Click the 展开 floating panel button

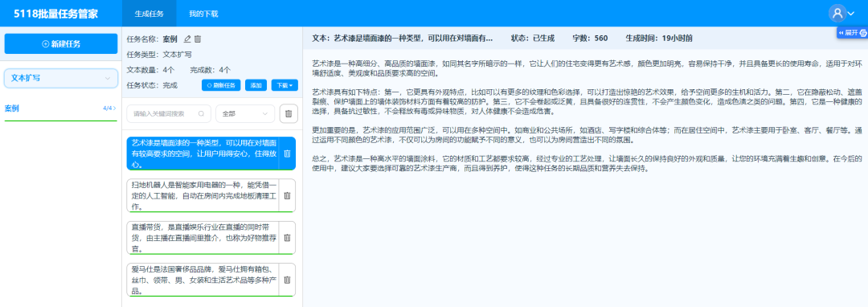(x=852, y=33)
